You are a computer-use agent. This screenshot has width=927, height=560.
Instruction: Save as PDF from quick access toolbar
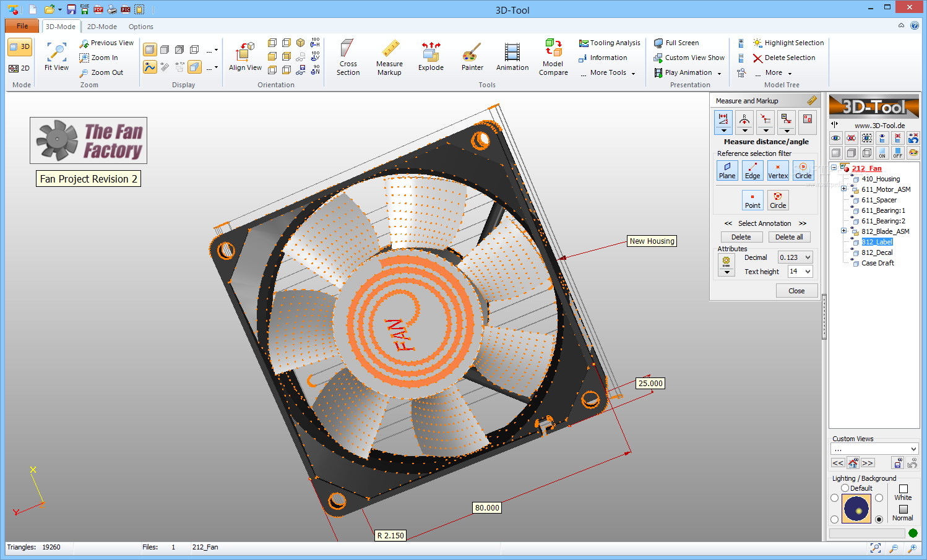pyautogui.click(x=98, y=9)
